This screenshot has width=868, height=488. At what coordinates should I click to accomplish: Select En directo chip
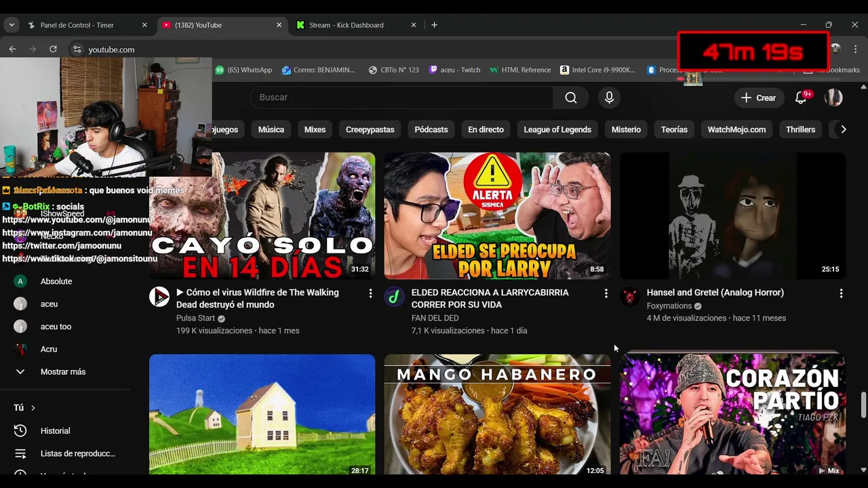click(486, 129)
